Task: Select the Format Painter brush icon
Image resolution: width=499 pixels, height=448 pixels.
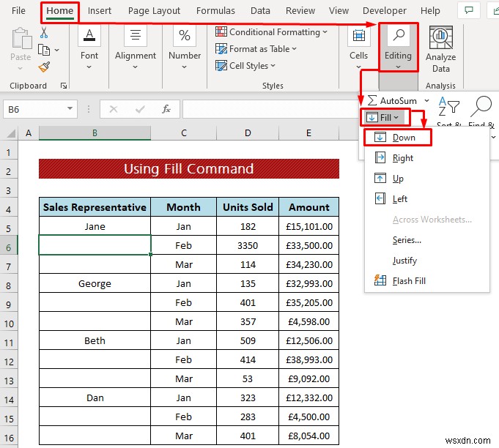Action: tap(44, 67)
